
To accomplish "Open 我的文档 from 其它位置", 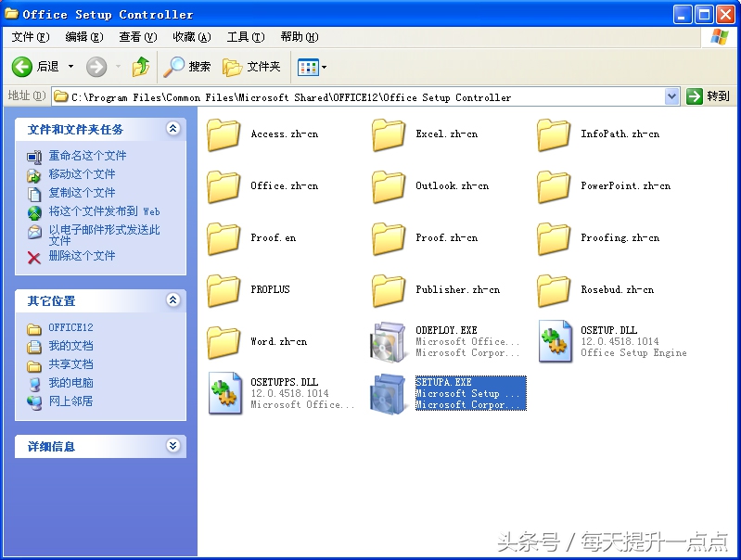I will (70, 346).
